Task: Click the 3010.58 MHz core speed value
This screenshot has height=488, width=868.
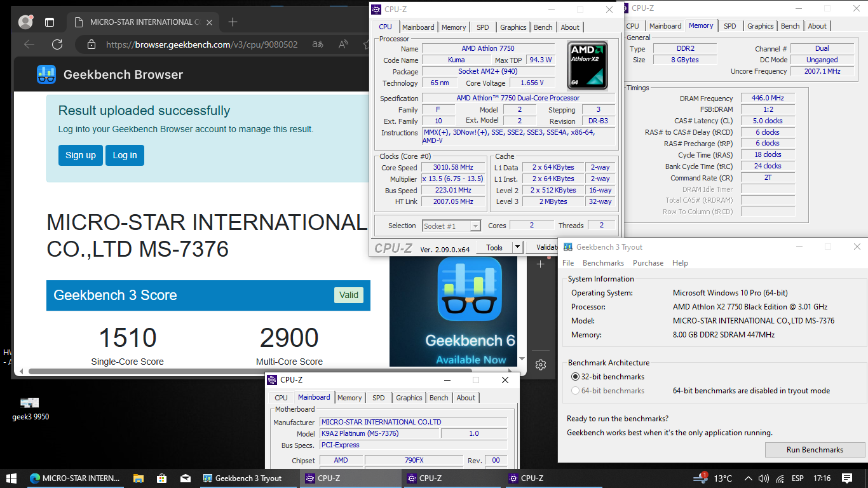Action: point(452,168)
